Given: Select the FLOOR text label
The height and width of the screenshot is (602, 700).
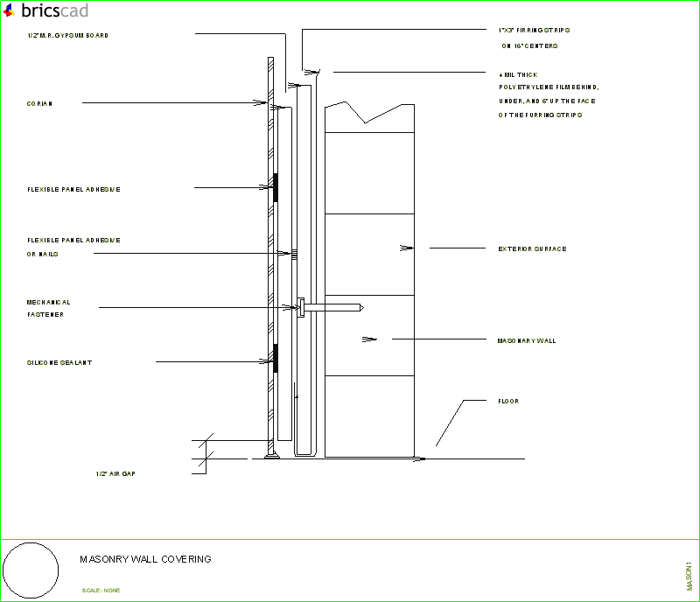Looking at the screenshot, I should click(506, 401).
